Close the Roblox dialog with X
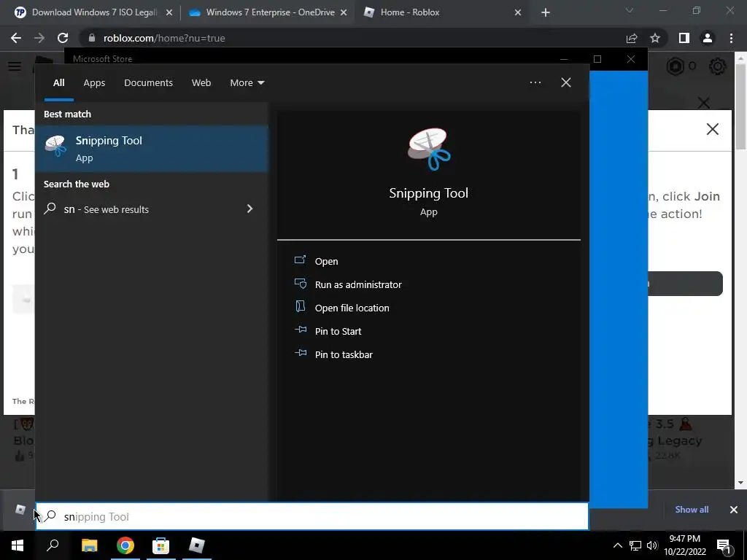Viewport: 747px width, 560px height. (712, 129)
